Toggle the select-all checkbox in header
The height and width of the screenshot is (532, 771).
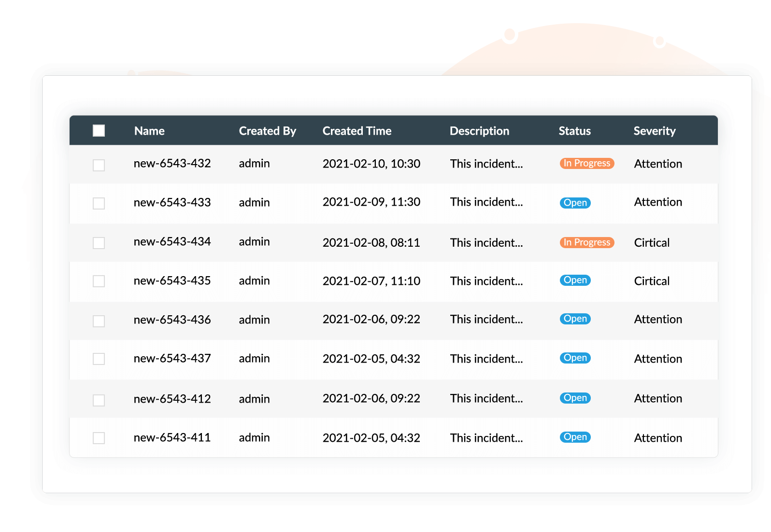(x=99, y=131)
